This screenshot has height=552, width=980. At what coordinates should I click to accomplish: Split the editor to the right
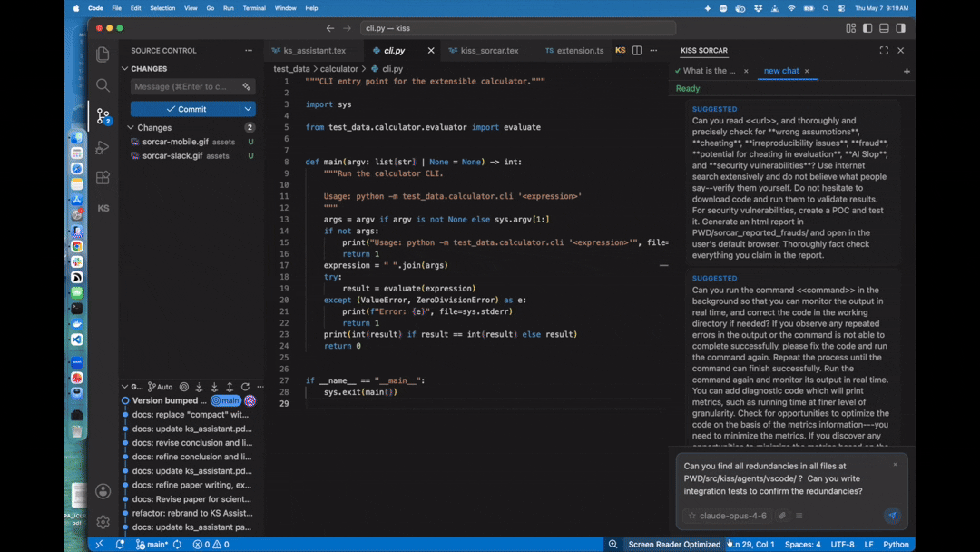(x=636, y=51)
